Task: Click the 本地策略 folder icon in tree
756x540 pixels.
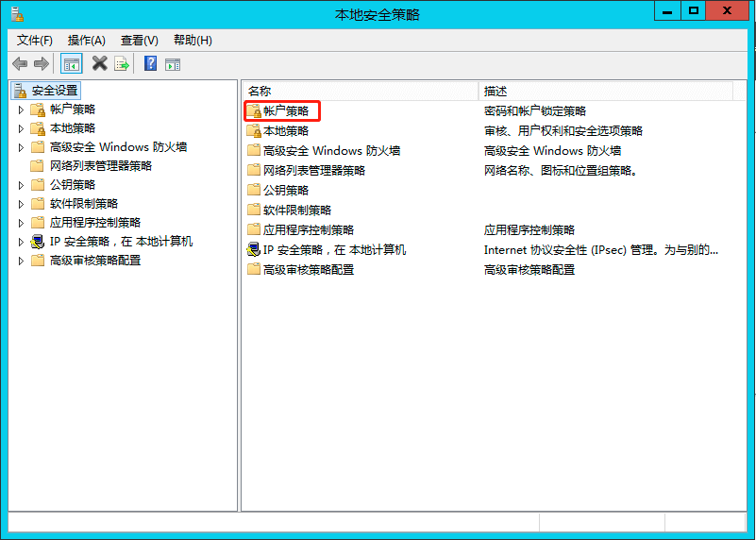Action: 38,128
